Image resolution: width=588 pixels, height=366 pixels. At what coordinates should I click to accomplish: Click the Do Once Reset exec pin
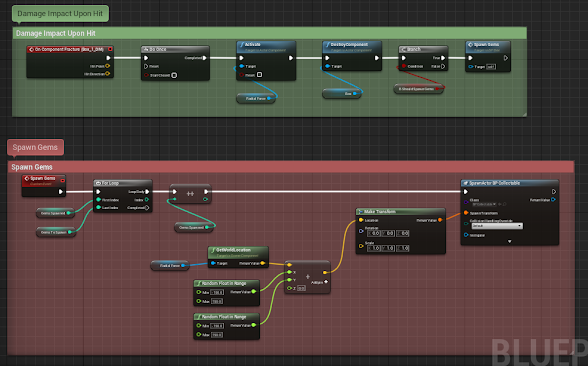click(146, 66)
